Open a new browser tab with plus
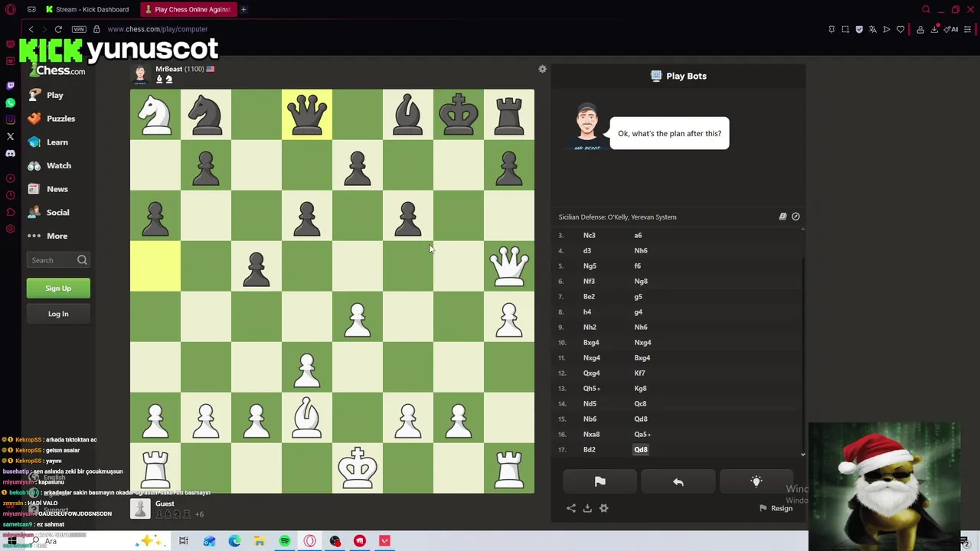Image resolution: width=980 pixels, height=551 pixels. [x=243, y=9]
